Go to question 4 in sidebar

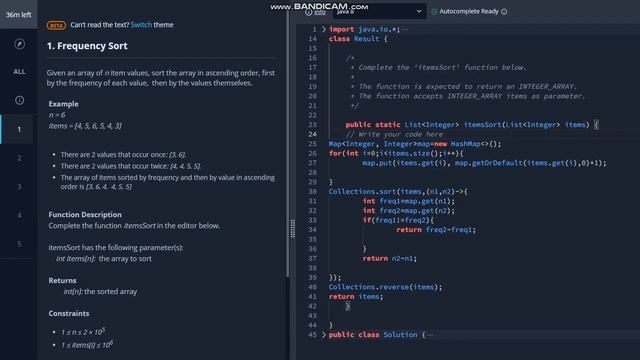coord(19,215)
